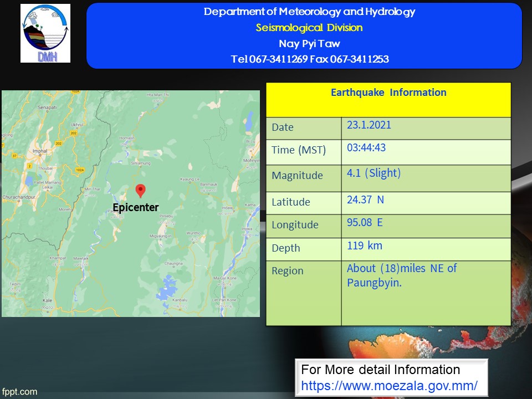The height and width of the screenshot is (399, 532).
Task: Click 'Ukhrul' on the map
Action: [76, 125]
